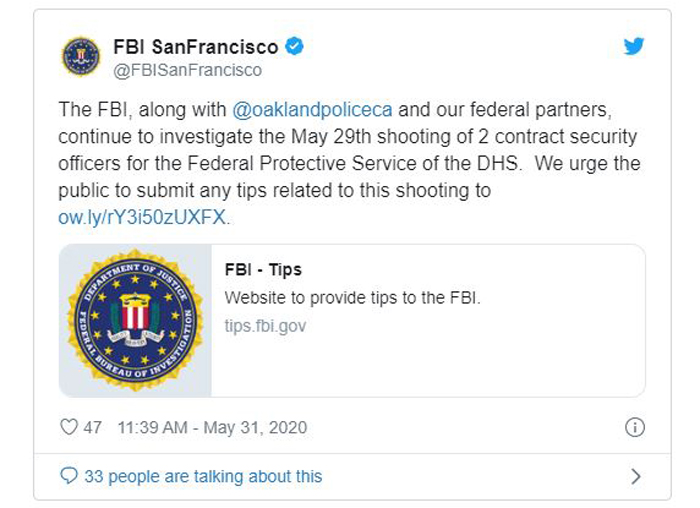Click the Twitter bird logo icon
The height and width of the screenshot is (508, 700).
click(634, 46)
